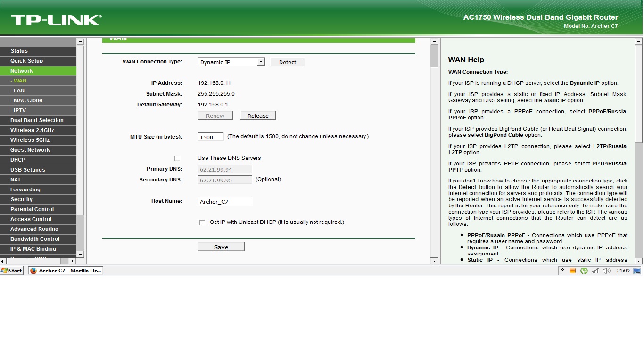Switch to the Firefox Archer C7 taskbar window

[x=65, y=271]
